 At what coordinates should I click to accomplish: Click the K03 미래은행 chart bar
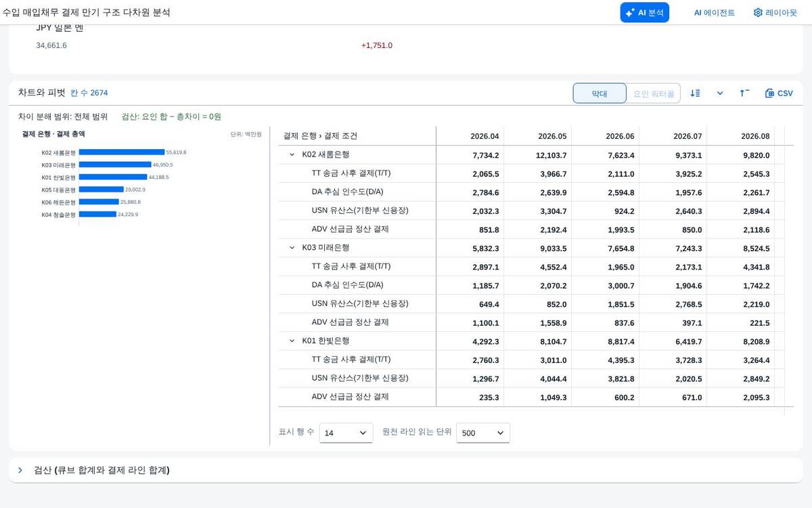[115, 165]
